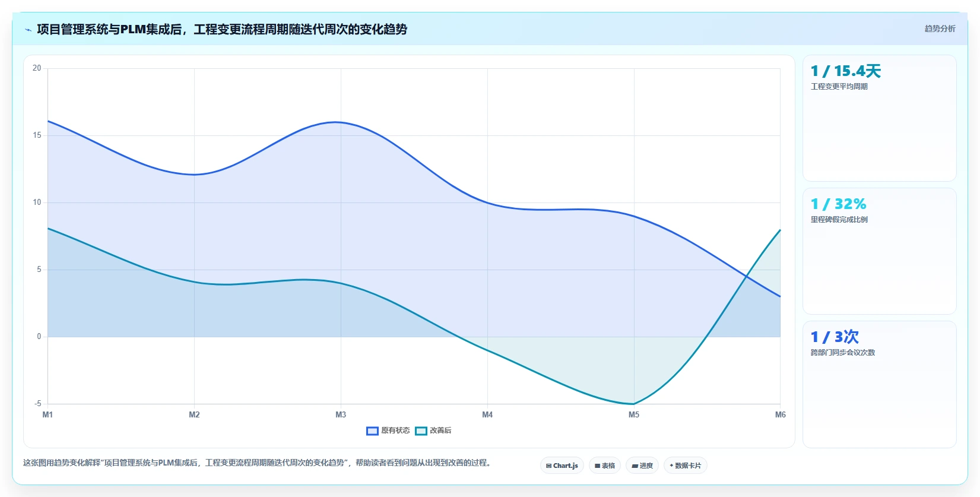
Task: Toggle the 原有状态 legend swatch
Action: [x=372, y=431]
